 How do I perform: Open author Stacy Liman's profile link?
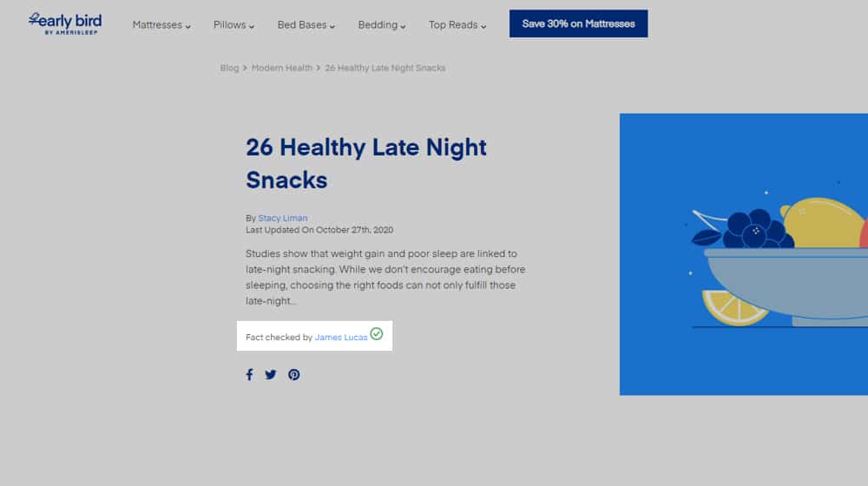282,218
